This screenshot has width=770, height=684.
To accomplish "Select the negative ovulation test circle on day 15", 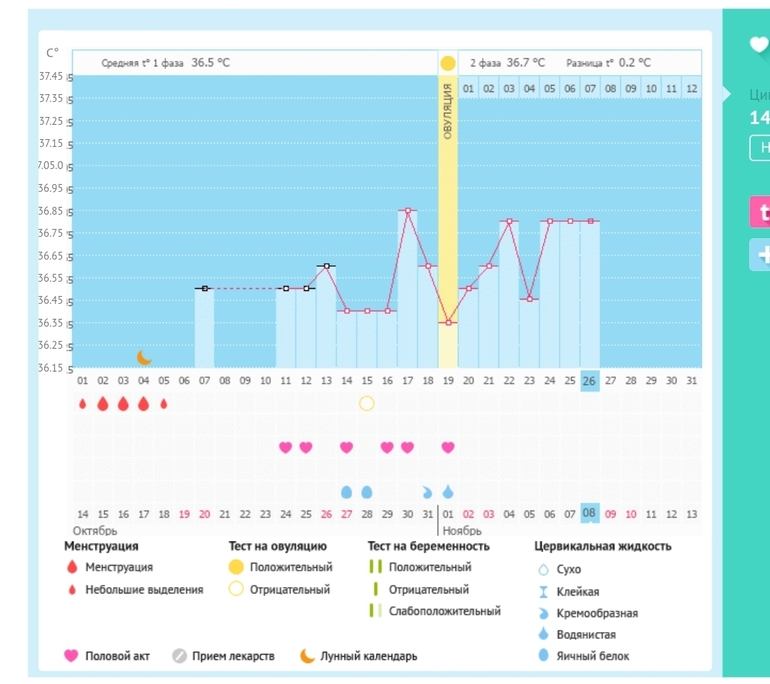I will [x=366, y=403].
